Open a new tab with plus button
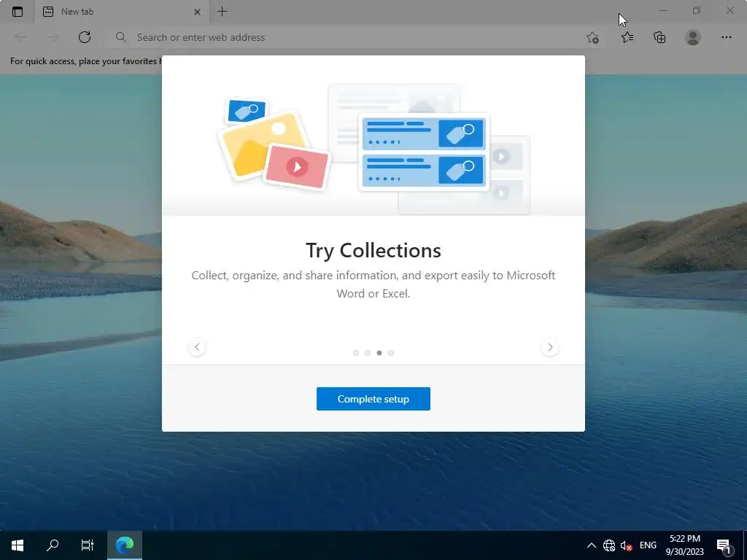 click(222, 12)
